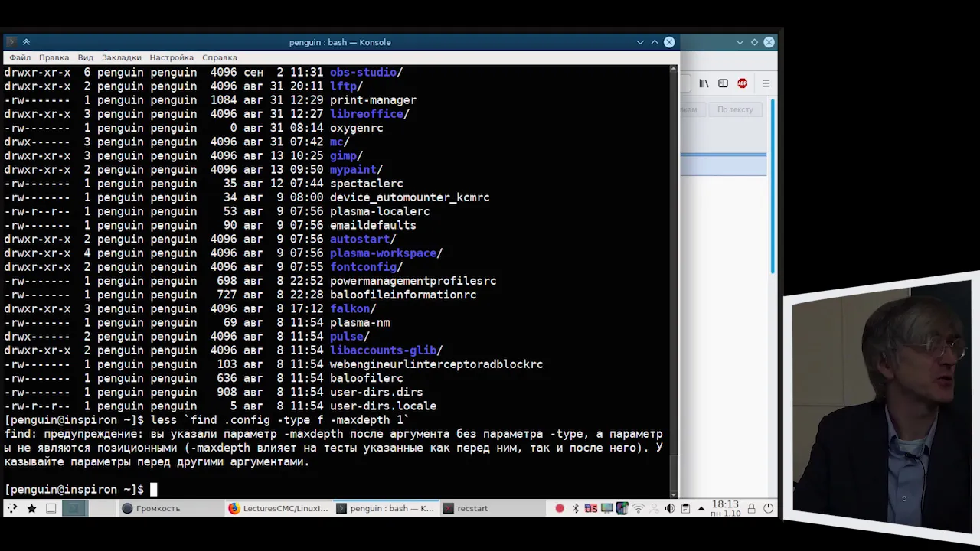Click the red recording indicator in tray
Screen dimensions: 980x551
point(560,508)
